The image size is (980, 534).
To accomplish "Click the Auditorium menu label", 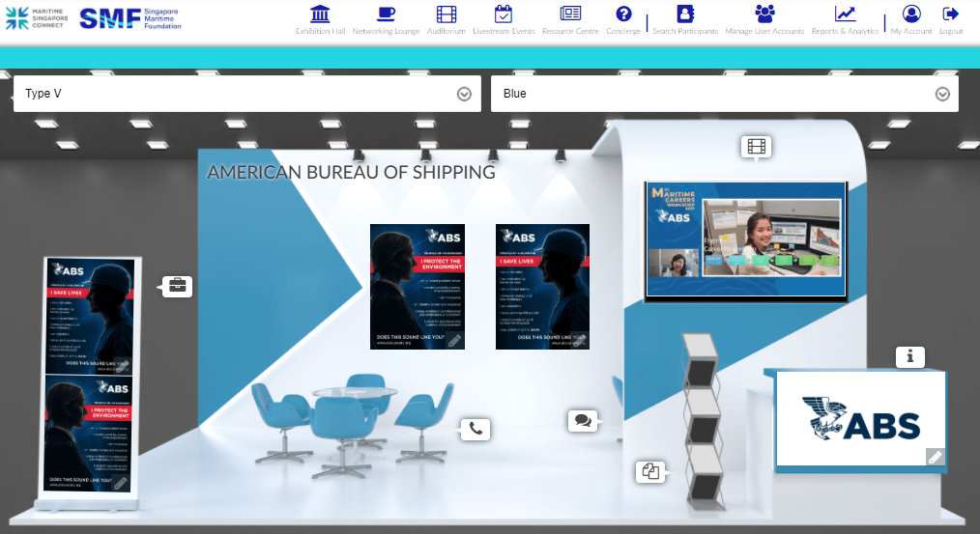I will click(x=447, y=31).
